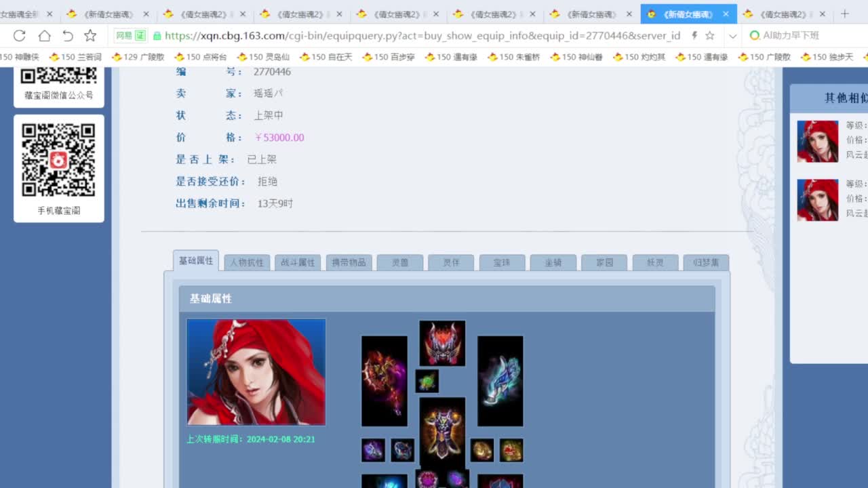Screen dimensions: 868x488
Task: Switch to the 携带物品 tab
Action: [349, 262]
